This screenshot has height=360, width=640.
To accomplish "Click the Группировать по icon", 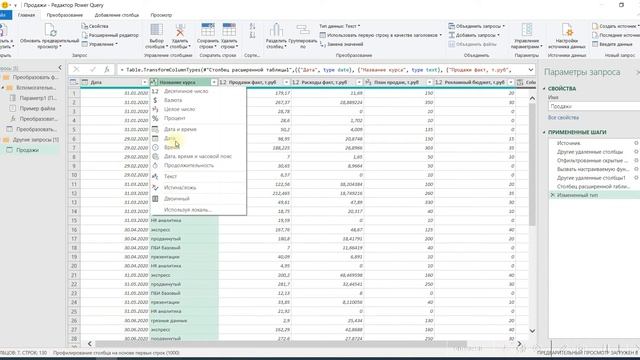I will coord(303,30).
